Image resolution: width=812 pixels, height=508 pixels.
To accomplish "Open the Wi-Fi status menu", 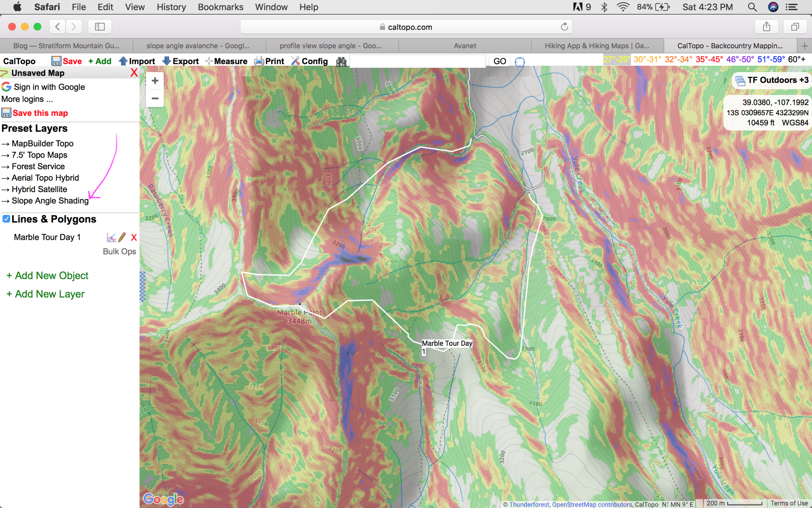I will pyautogui.click(x=623, y=7).
